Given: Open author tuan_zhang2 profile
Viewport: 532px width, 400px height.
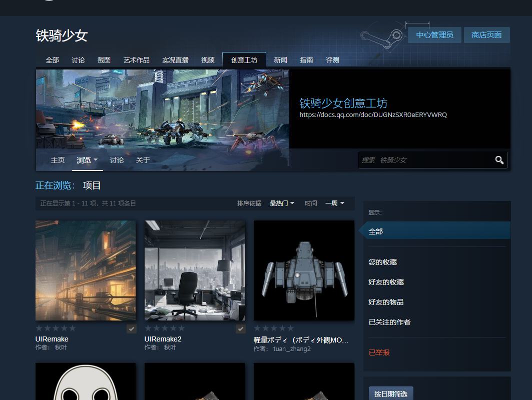Looking at the screenshot, I should coord(292,349).
